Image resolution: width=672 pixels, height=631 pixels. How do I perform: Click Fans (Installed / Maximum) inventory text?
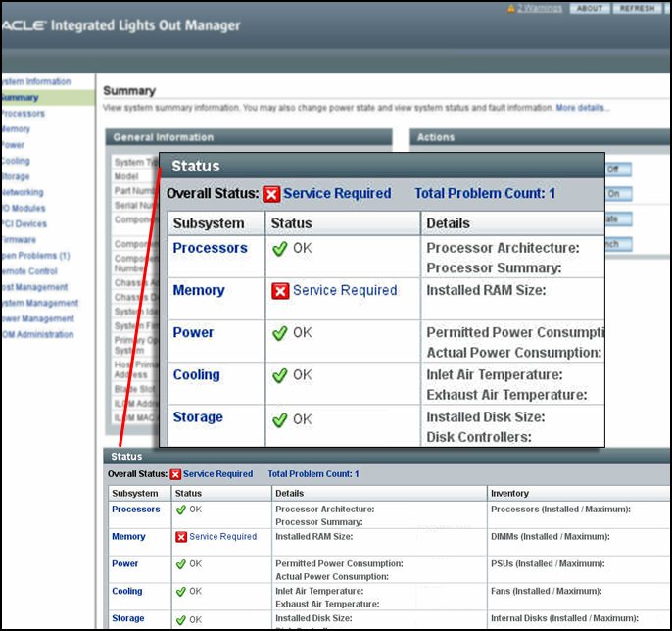547,591
